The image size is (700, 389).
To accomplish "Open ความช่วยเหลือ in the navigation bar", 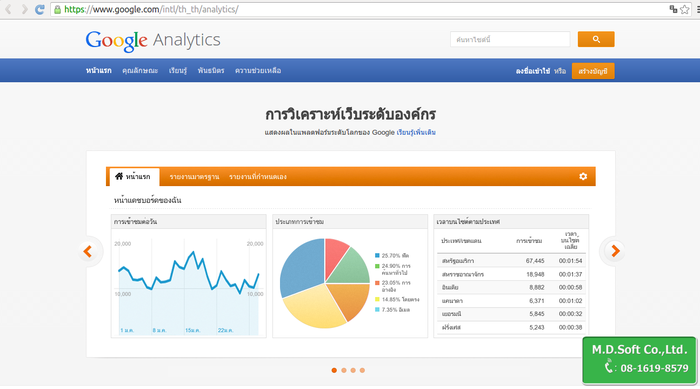I will point(258,71).
